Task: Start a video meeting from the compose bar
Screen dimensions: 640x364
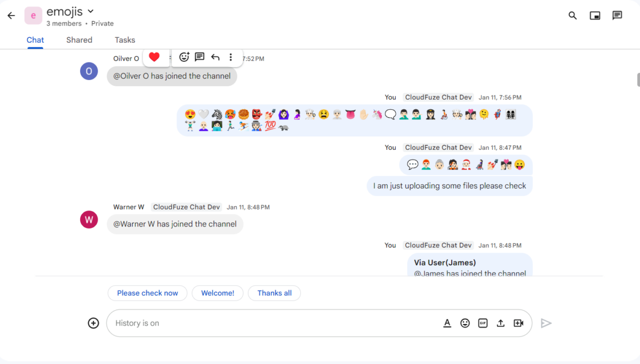Action: [518, 323]
